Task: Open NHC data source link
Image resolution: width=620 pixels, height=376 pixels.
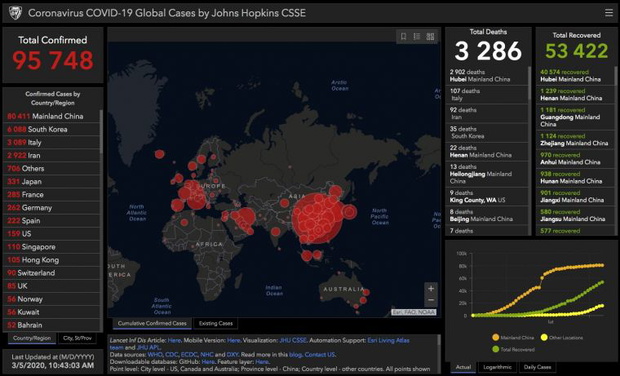Action: tap(207, 355)
